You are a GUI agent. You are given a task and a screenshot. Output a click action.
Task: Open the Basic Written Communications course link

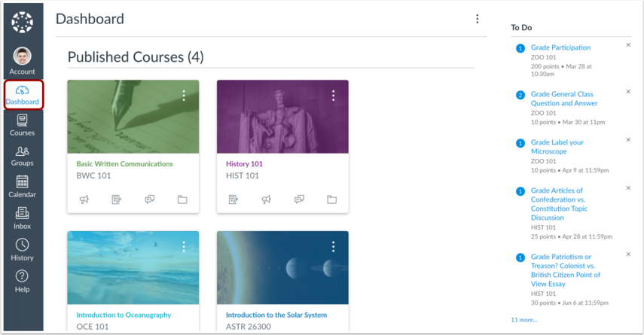(124, 164)
